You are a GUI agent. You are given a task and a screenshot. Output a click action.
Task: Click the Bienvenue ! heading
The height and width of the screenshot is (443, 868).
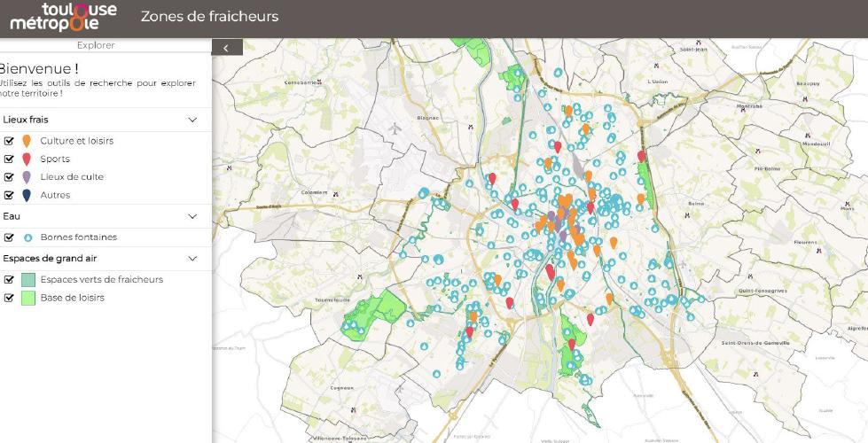37,69
